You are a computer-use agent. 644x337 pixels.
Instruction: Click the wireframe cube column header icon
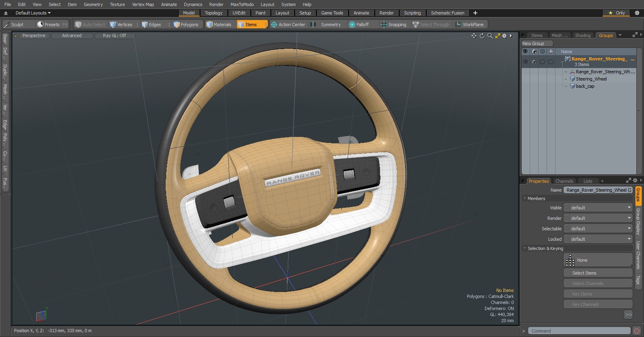(x=543, y=52)
